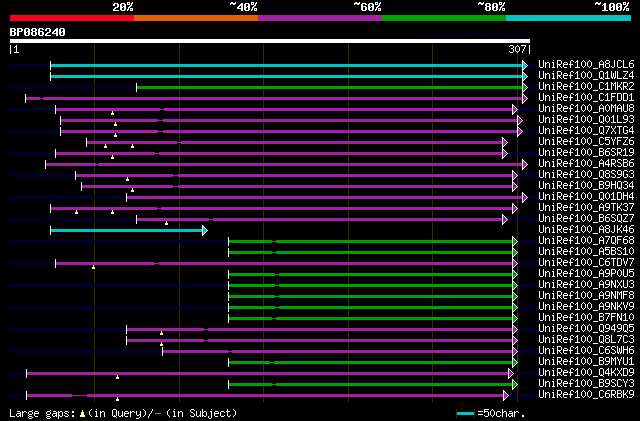Select the UniRef100_Q01DH4 label
Viewport: 640px width, 421px height.
coord(586,196)
